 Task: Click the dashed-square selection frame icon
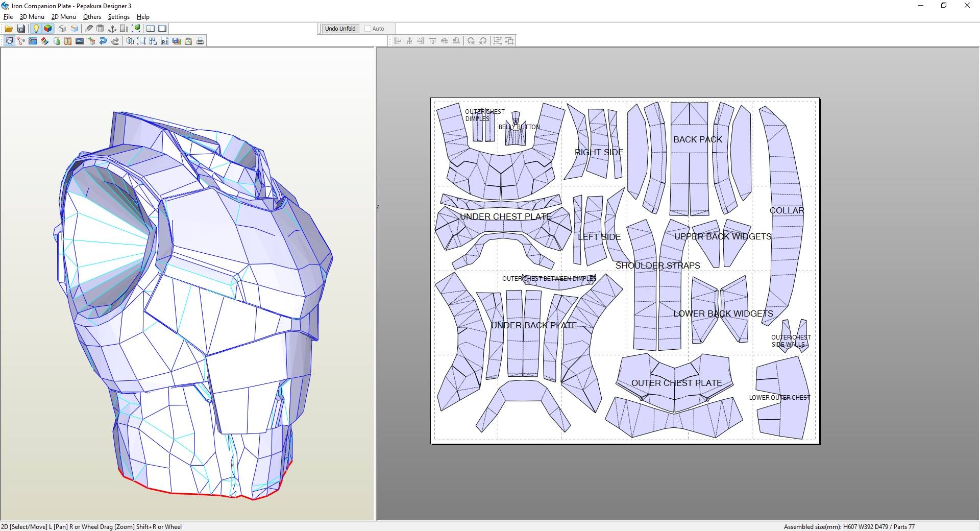click(141, 41)
